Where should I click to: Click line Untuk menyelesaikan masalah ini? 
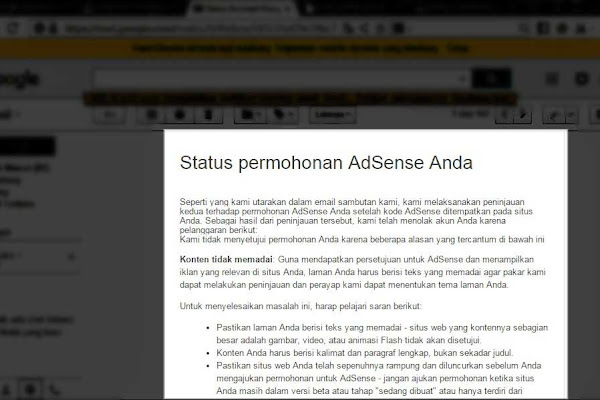pos(301,306)
